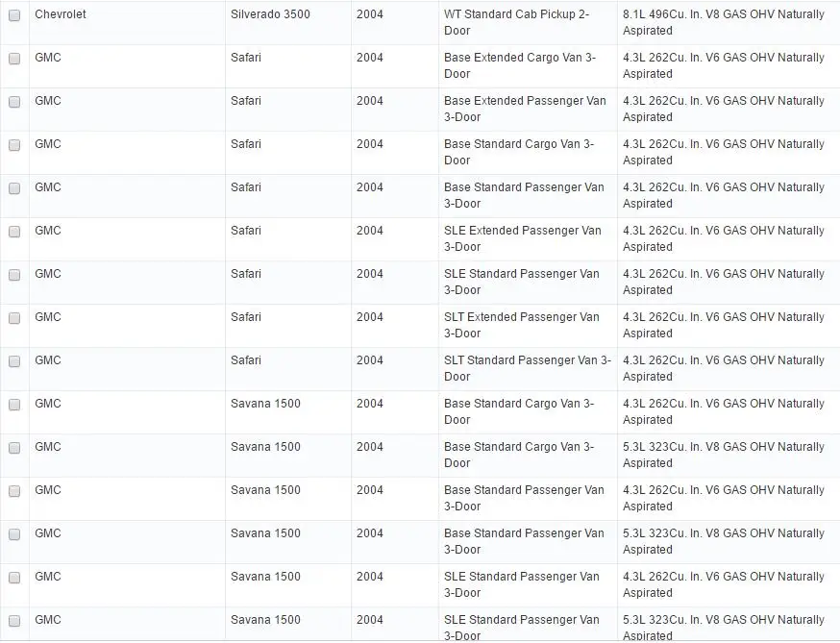840x643 pixels.
Task: Click Safari 'Base Standard Cargo Van 3-Door' text
Action: (519, 152)
